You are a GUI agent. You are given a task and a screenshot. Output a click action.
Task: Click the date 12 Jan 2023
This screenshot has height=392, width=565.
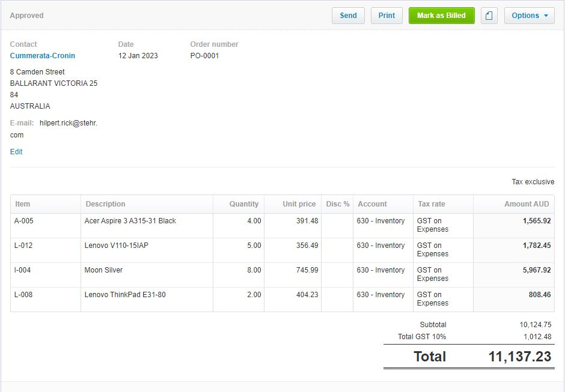tap(138, 55)
